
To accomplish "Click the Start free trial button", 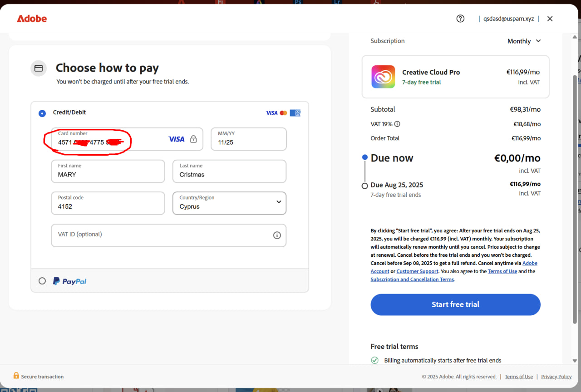I will point(455,304).
